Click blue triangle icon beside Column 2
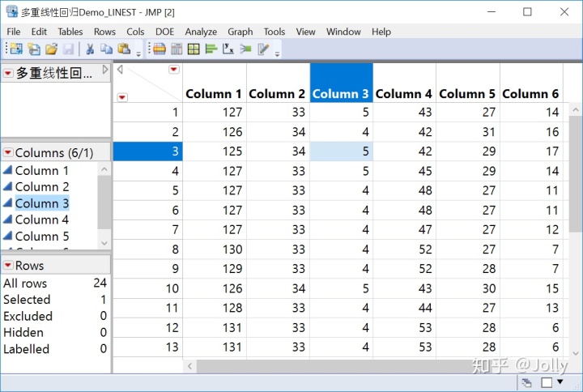The width and height of the screenshot is (583, 392). click(8, 186)
